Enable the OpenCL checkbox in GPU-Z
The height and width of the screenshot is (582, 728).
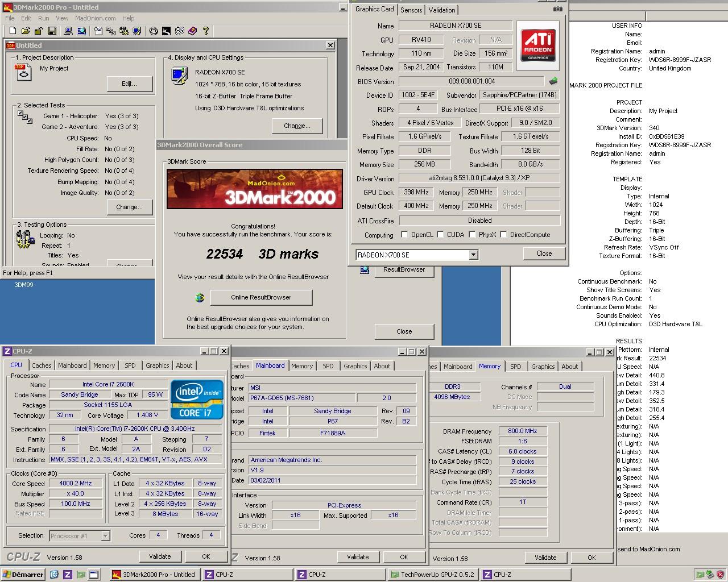coord(404,234)
